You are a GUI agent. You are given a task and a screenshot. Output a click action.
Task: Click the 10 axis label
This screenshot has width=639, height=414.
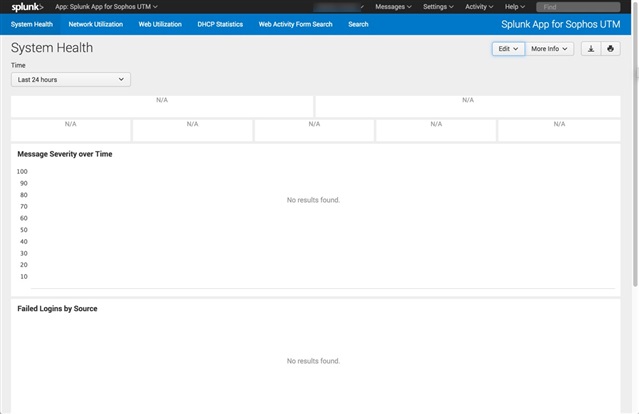click(x=24, y=277)
